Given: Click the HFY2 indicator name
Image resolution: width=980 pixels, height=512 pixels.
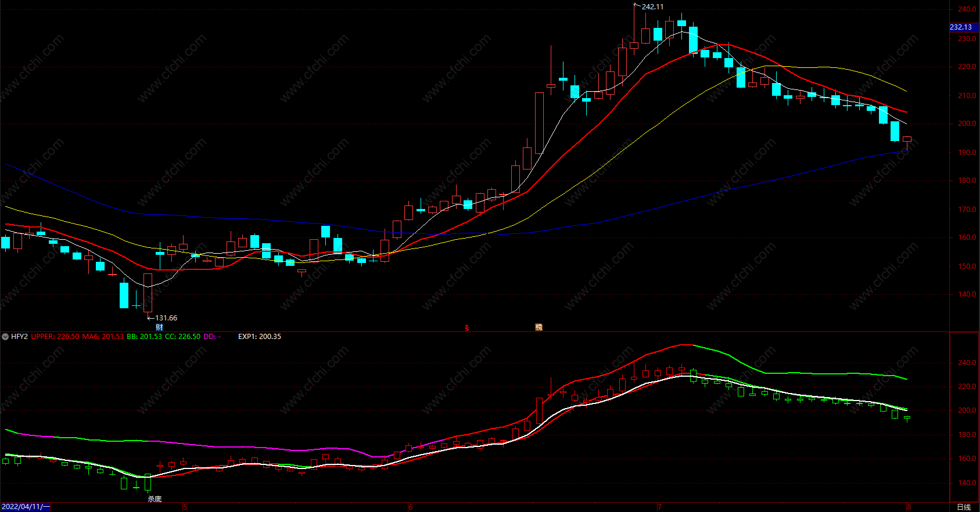Looking at the screenshot, I should click(x=19, y=337).
